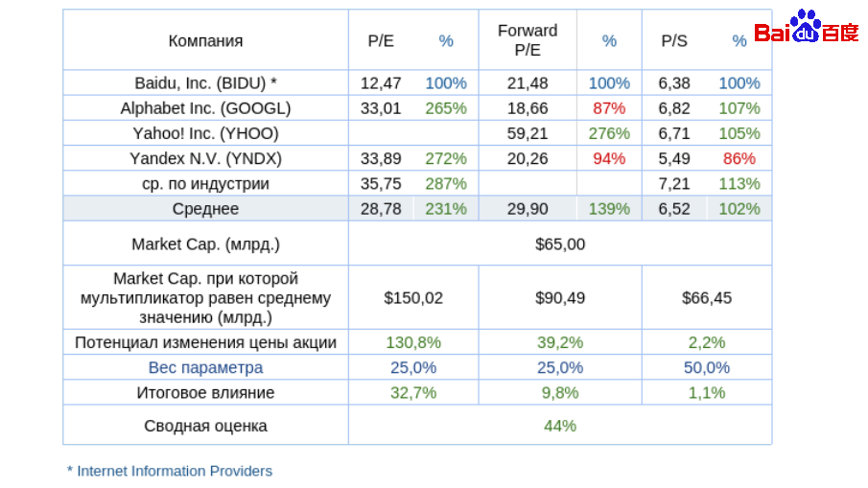This screenshot has width=868, height=488.
Task: Select the 44% summary score cell
Action: pyautogui.click(x=560, y=425)
